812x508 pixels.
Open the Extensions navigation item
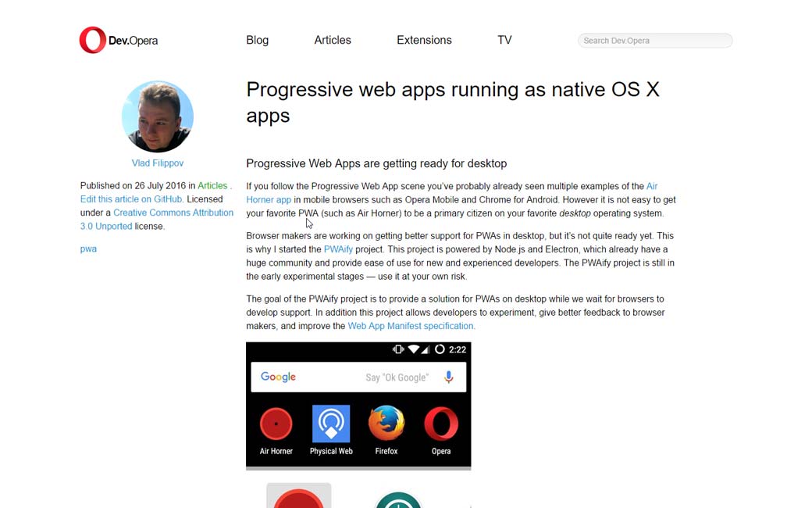tap(424, 40)
